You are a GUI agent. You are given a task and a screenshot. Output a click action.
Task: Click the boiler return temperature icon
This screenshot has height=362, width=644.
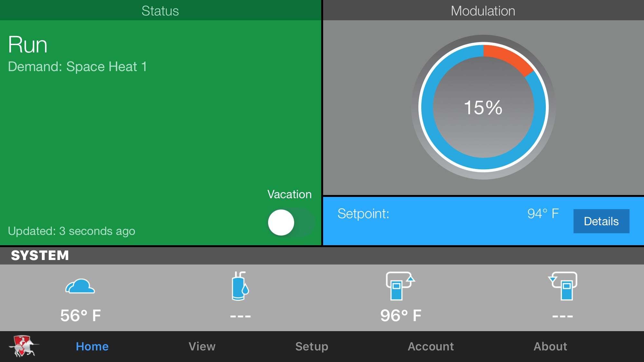[x=563, y=286]
